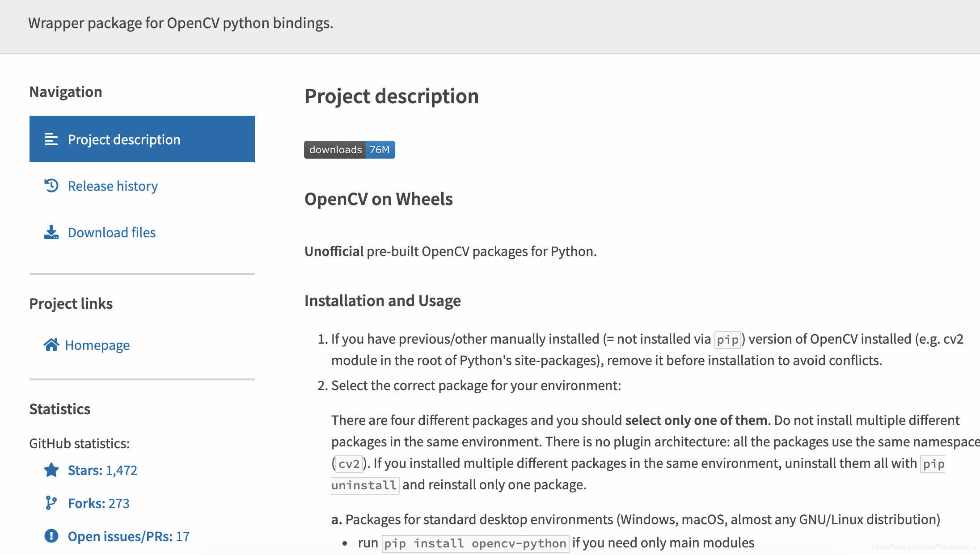The width and height of the screenshot is (980, 555).
Task: Click the pip install opencv-python code snippet
Action: point(475,543)
